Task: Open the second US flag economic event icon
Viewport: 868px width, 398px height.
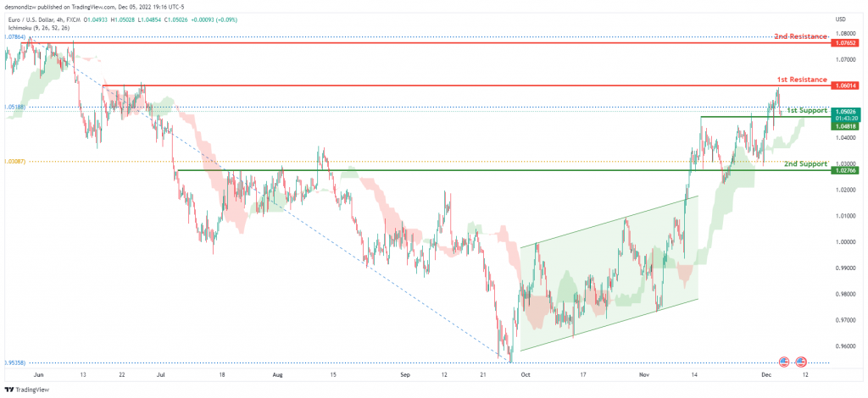Action: 800,362
